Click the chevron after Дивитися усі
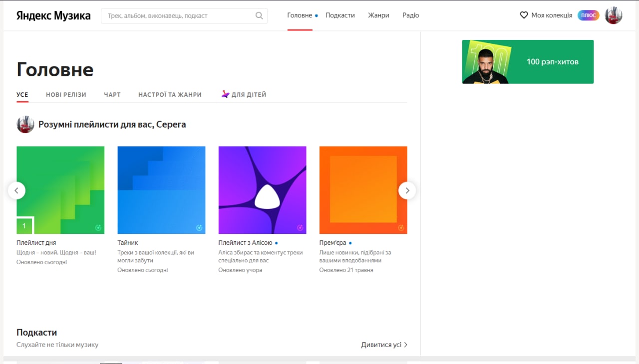The height and width of the screenshot is (364, 639). point(406,345)
